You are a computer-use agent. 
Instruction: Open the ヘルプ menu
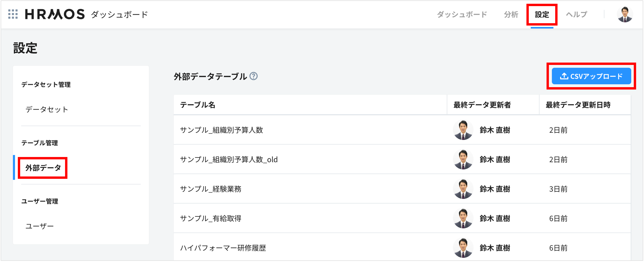pos(576,14)
